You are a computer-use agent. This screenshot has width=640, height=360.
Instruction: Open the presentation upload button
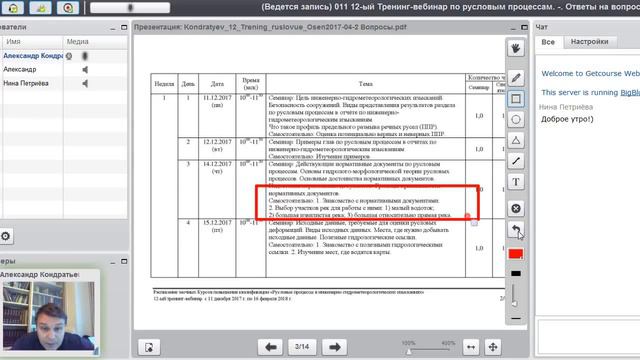click(x=149, y=347)
